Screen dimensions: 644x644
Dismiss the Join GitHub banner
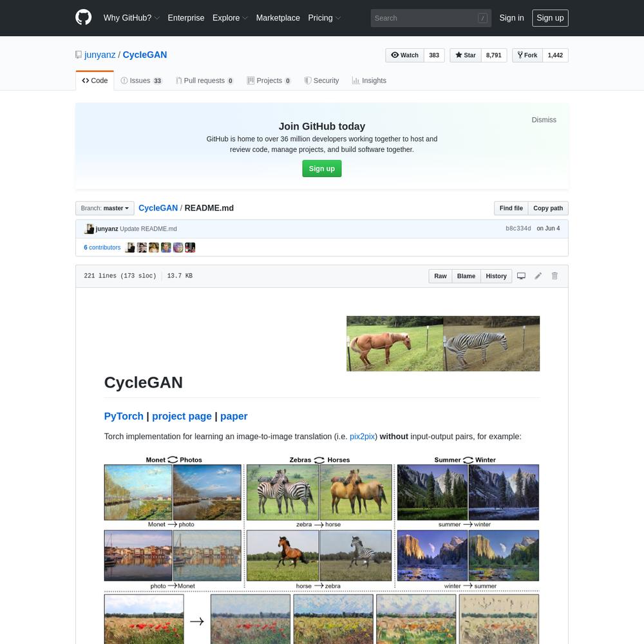pos(544,120)
